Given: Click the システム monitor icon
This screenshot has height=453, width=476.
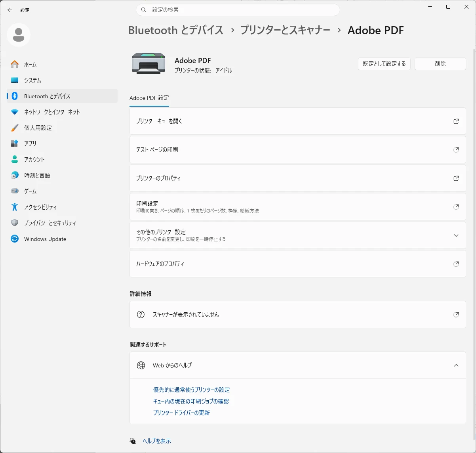Looking at the screenshot, I should pyautogui.click(x=15, y=80).
